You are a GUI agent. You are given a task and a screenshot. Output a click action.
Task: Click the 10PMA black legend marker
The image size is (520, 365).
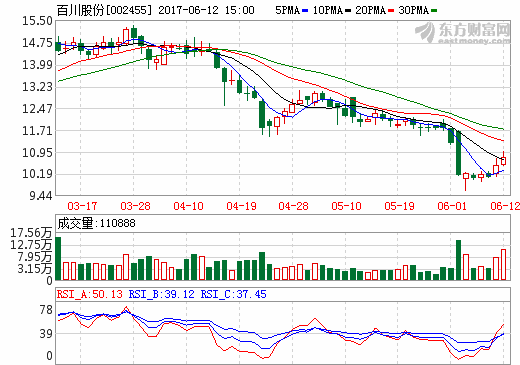(x=348, y=11)
